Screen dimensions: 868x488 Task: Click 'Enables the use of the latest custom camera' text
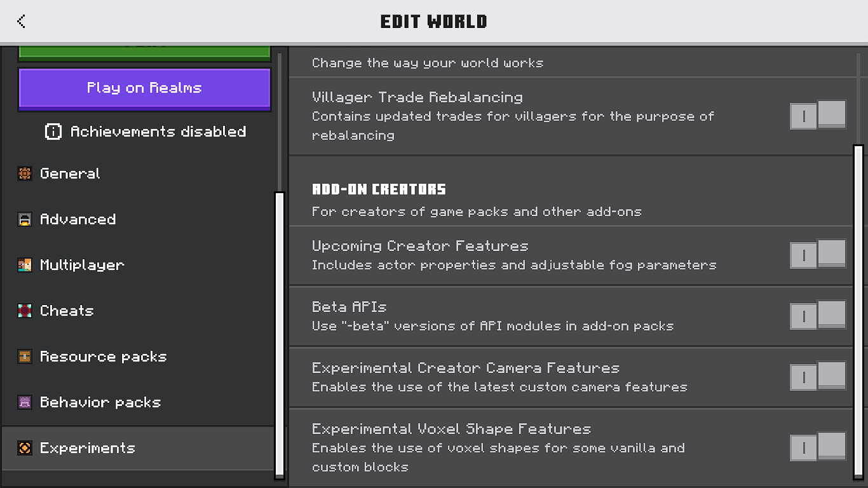tap(499, 387)
